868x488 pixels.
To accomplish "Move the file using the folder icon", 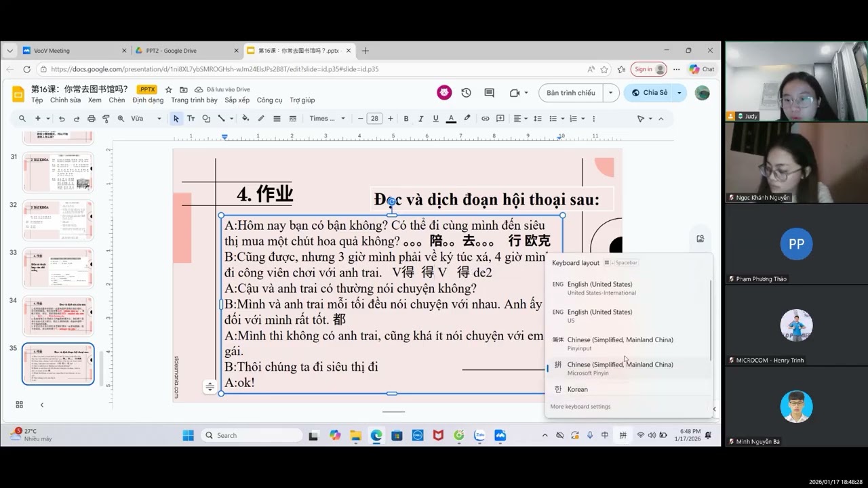I will tap(184, 89).
